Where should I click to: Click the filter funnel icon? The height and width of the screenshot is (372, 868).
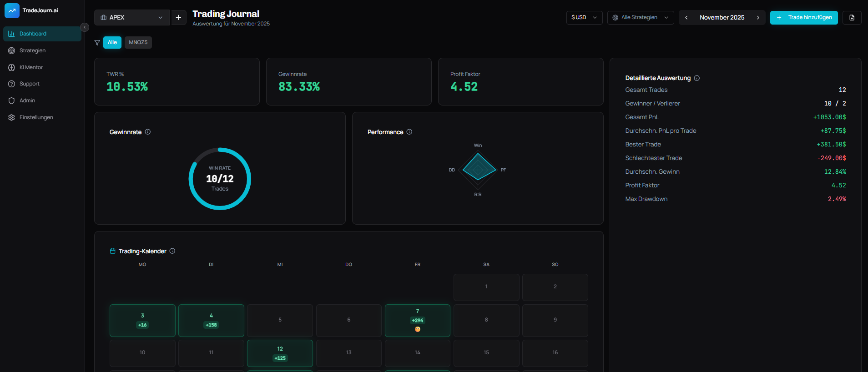[97, 42]
